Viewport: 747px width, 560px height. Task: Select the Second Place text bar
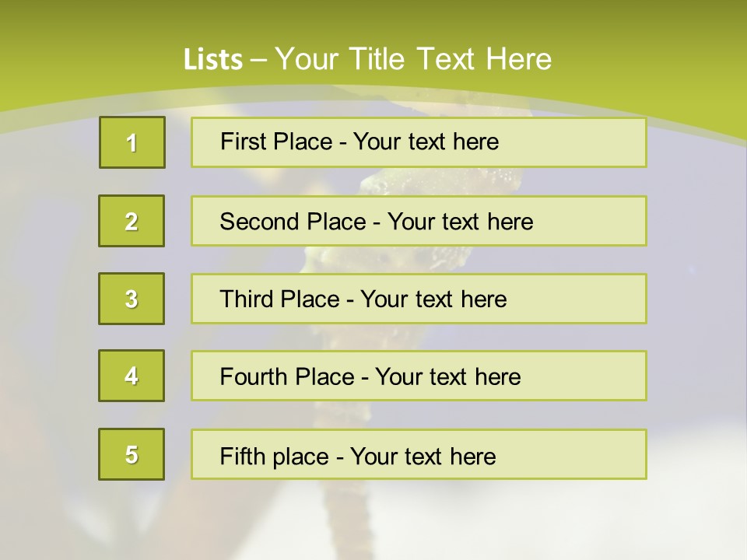coord(419,221)
